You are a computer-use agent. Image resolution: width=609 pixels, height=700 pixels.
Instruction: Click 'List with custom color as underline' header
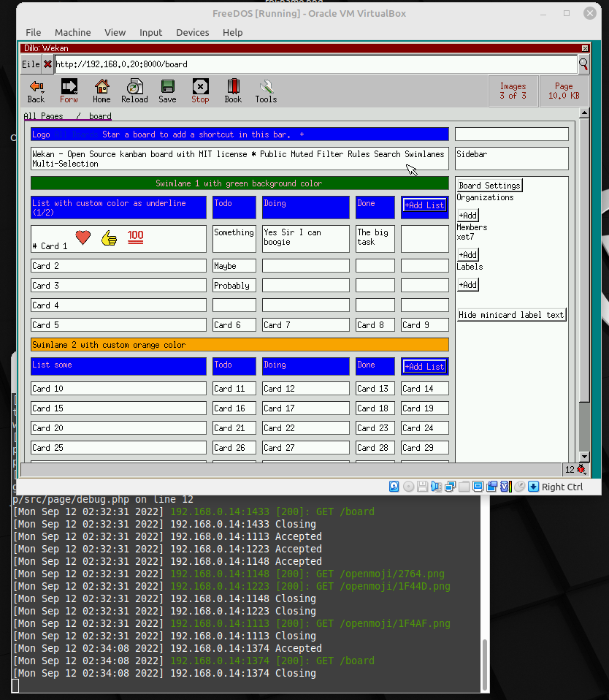[119, 208]
